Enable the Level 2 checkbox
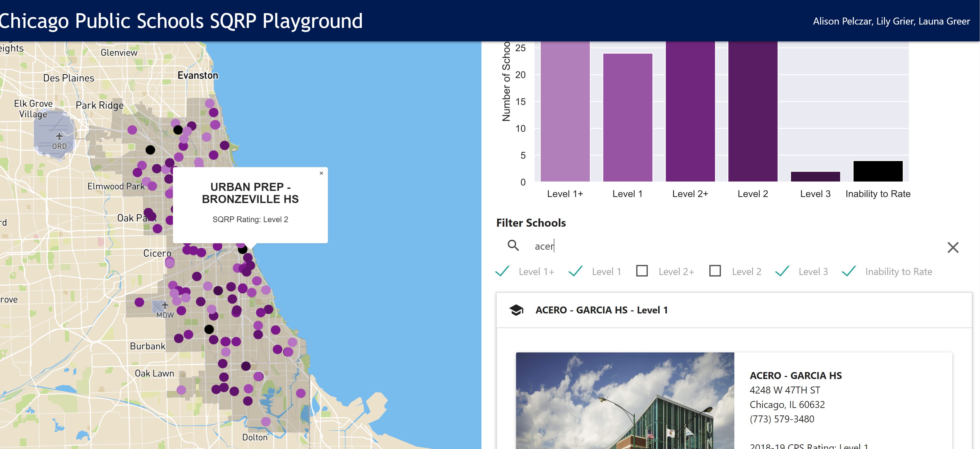This screenshot has height=449, width=980. point(715,271)
